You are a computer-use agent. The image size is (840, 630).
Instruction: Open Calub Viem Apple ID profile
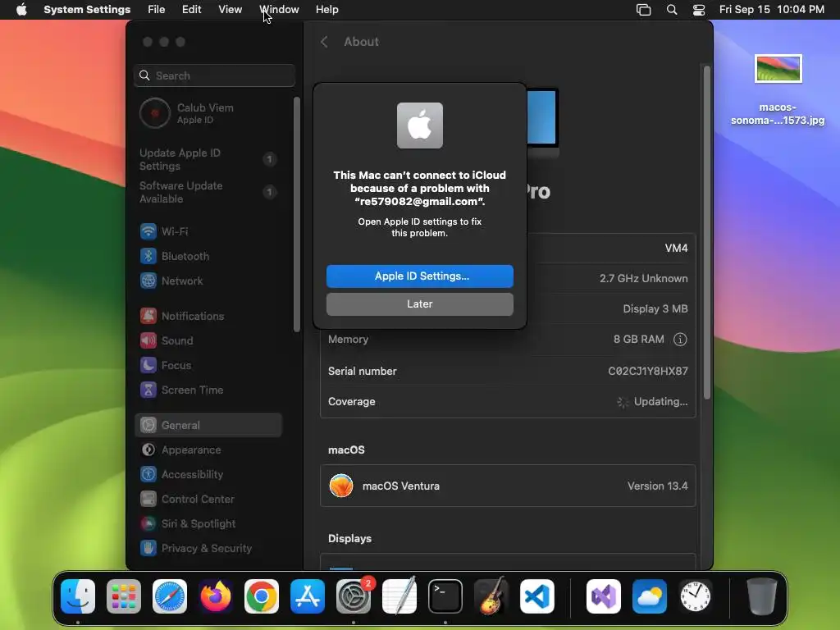click(209, 113)
